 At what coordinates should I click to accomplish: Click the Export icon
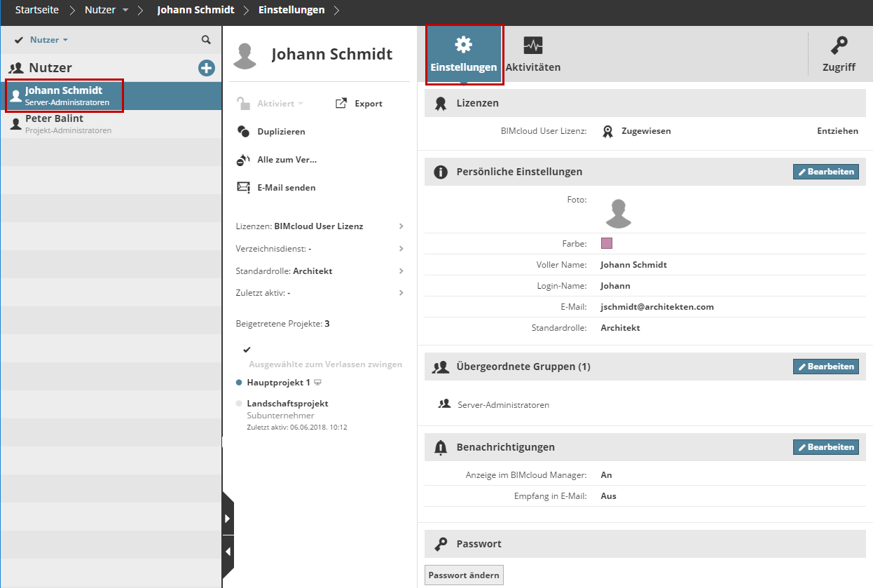coord(341,104)
